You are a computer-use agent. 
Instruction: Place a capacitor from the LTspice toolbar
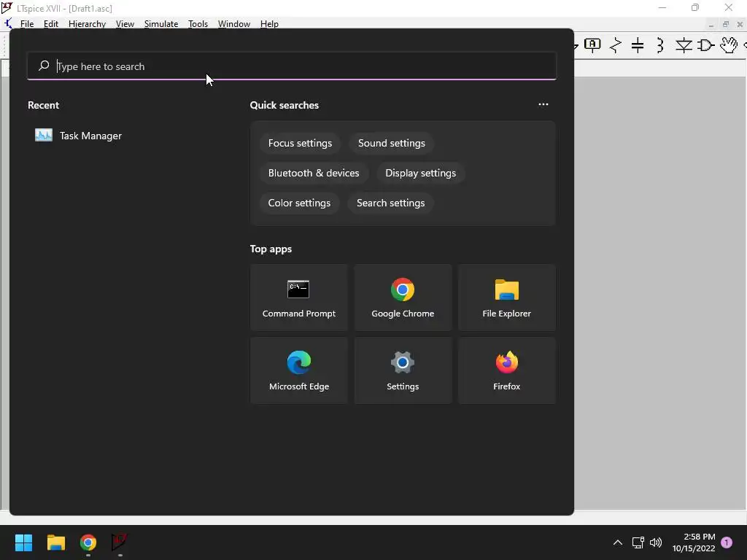point(638,45)
